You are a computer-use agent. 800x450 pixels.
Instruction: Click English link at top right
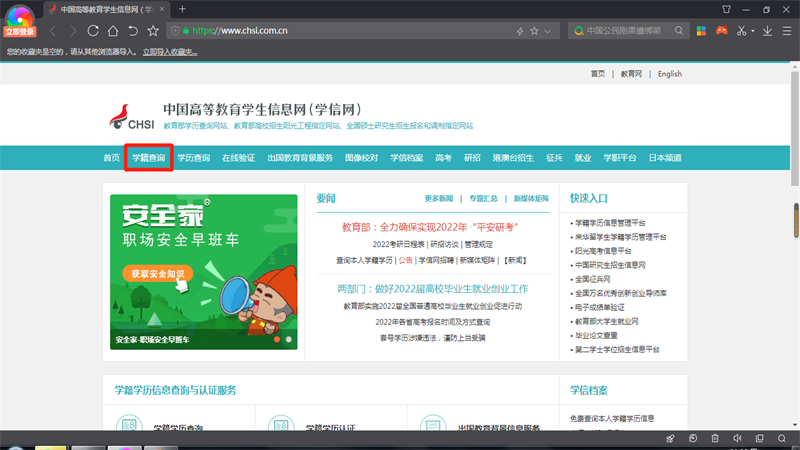click(670, 74)
